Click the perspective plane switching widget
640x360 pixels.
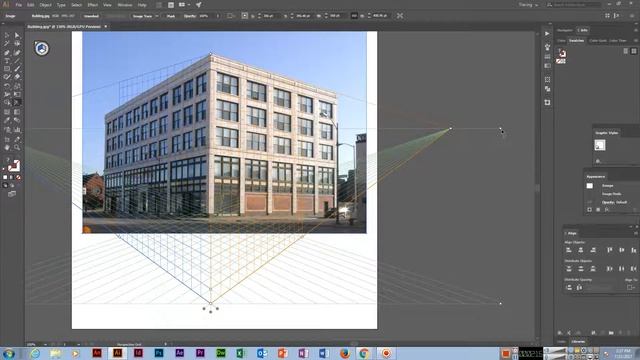41,49
